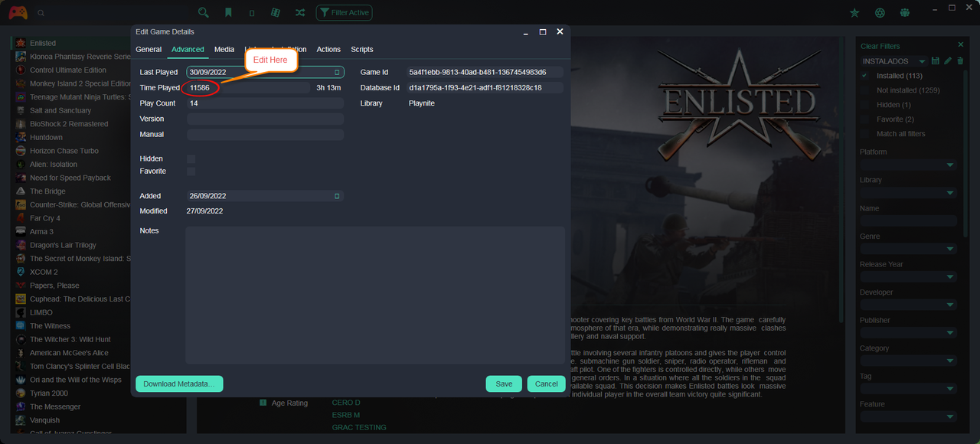980x444 pixels.
Task: Click the Age Rating icon in game details
Action: tap(263, 403)
